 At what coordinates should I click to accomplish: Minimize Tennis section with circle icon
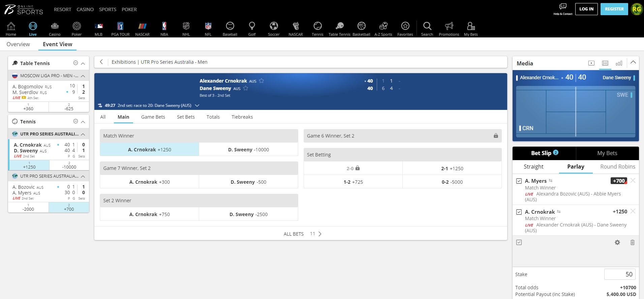pos(75,121)
